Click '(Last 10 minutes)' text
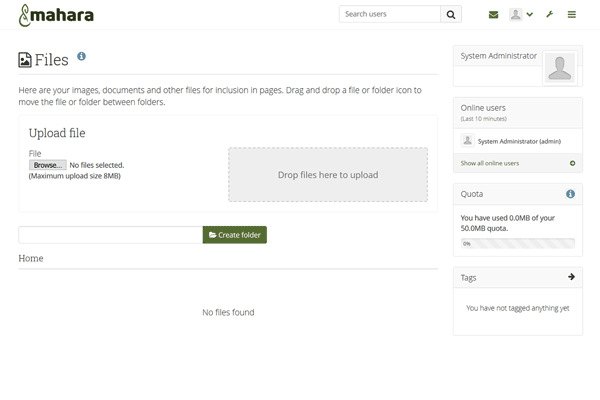The image size is (600, 400). 483,119
